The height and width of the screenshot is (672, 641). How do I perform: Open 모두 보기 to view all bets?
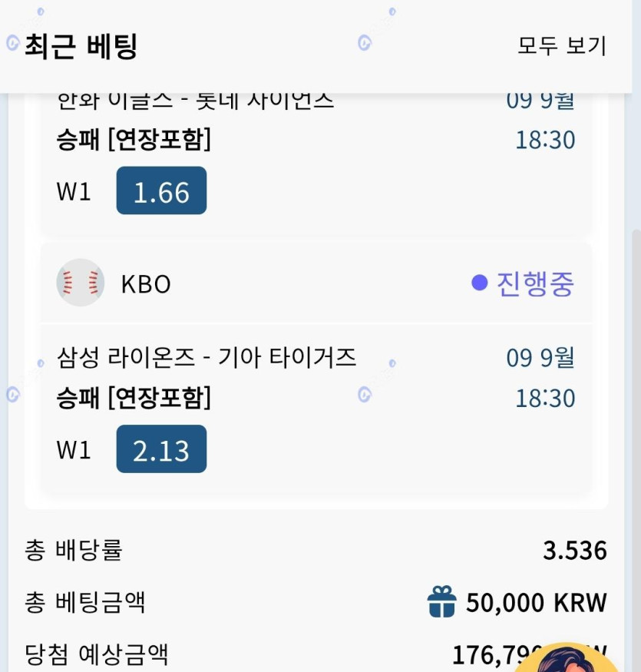click(562, 46)
